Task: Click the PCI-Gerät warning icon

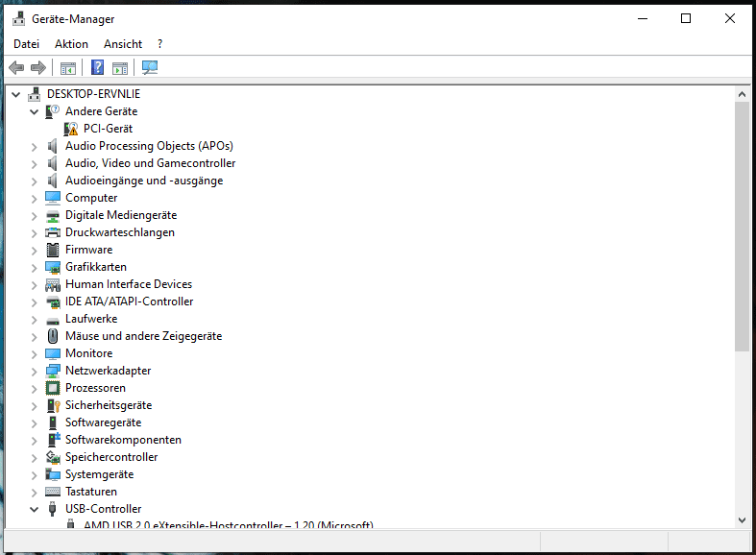Action: [71, 129]
